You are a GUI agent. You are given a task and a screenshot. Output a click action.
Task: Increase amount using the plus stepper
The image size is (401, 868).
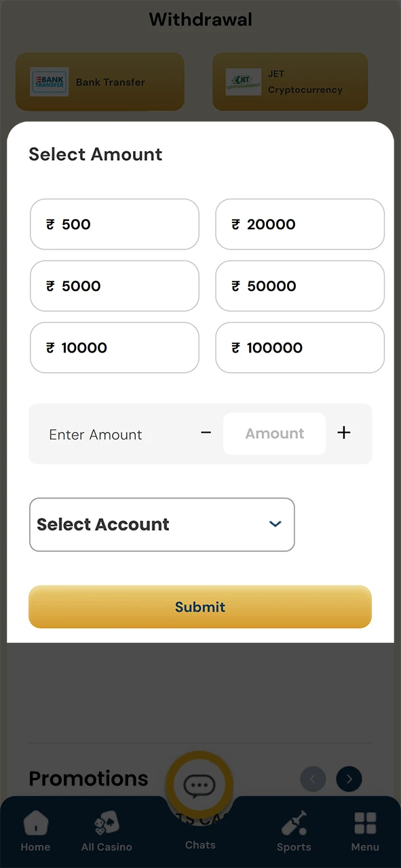tap(344, 433)
